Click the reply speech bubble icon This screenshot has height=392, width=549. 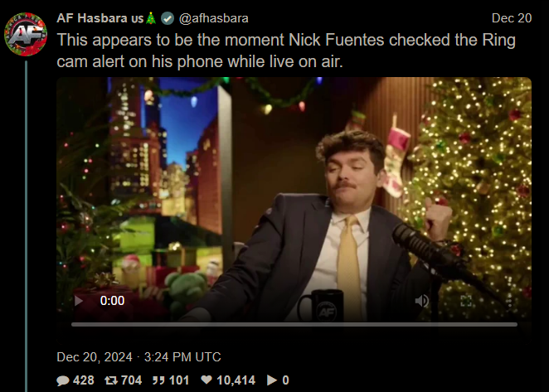pyautogui.click(x=63, y=380)
